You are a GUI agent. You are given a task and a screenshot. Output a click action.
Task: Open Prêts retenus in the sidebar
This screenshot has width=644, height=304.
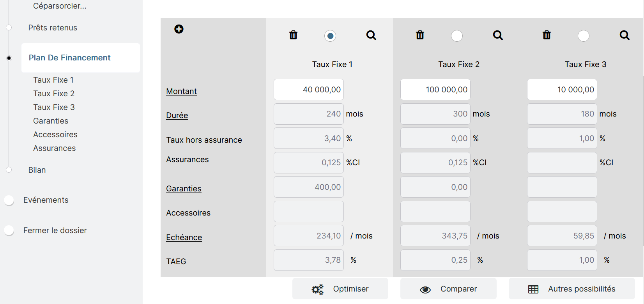click(x=53, y=28)
